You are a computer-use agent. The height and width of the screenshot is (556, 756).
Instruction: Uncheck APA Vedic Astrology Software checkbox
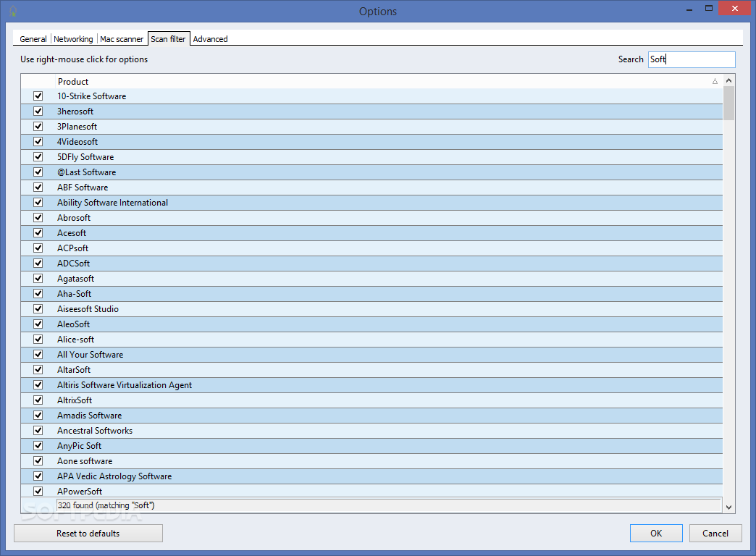pos(38,476)
